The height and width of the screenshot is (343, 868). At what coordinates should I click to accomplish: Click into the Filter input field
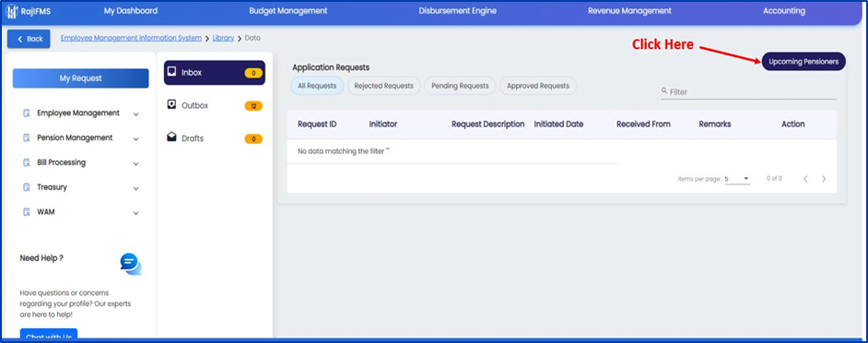(x=748, y=92)
